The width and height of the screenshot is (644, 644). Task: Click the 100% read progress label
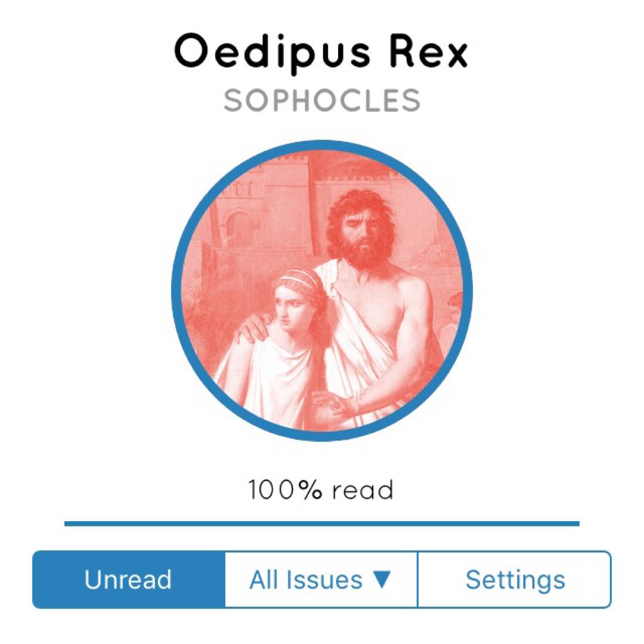click(321, 490)
